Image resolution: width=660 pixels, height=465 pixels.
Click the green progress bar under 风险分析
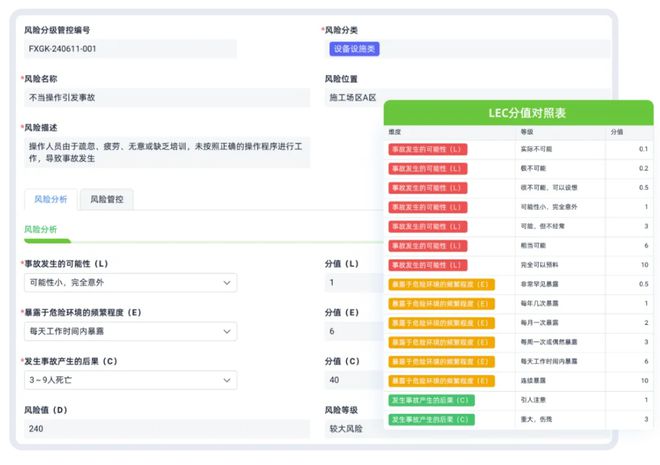click(48, 241)
